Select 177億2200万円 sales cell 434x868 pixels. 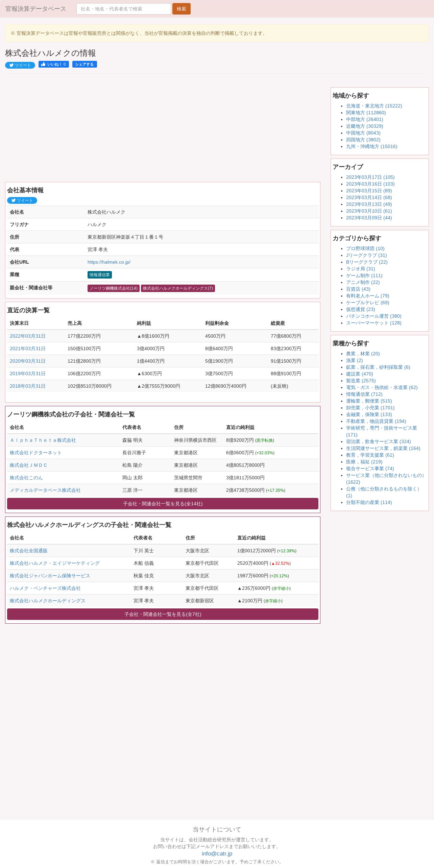coord(84,336)
